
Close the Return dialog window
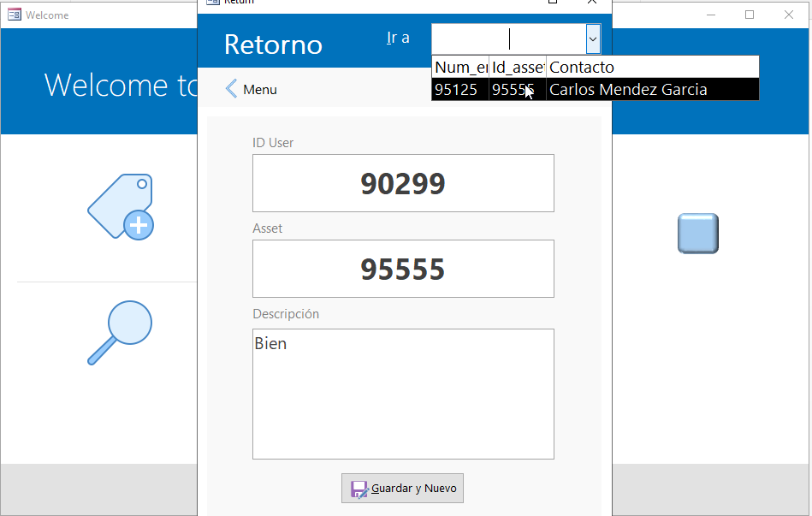(x=592, y=2)
